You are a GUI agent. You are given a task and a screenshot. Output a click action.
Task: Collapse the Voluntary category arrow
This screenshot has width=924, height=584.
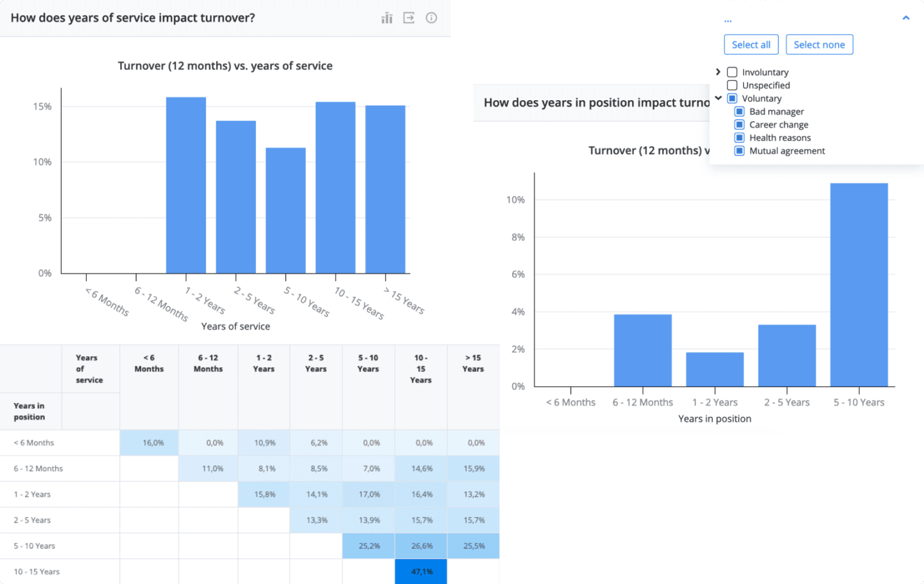pos(718,98)
